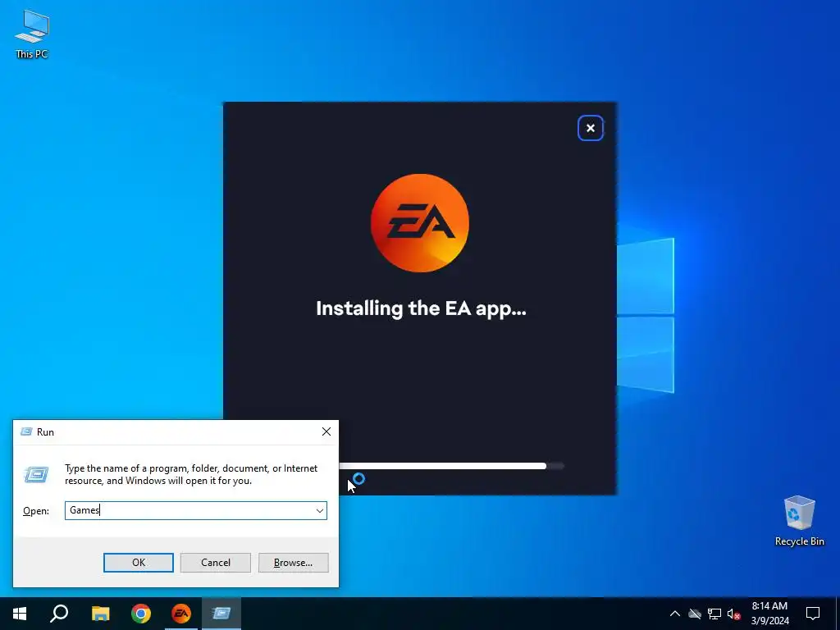The height and width of the screenshot is (630, 840).
Task: Show hidden system tray icons
Action: pos(675,614)
